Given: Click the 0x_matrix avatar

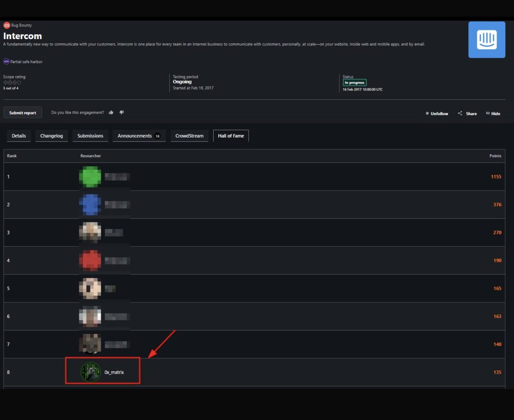Looking at the screenshot, I should click(90, 372).
